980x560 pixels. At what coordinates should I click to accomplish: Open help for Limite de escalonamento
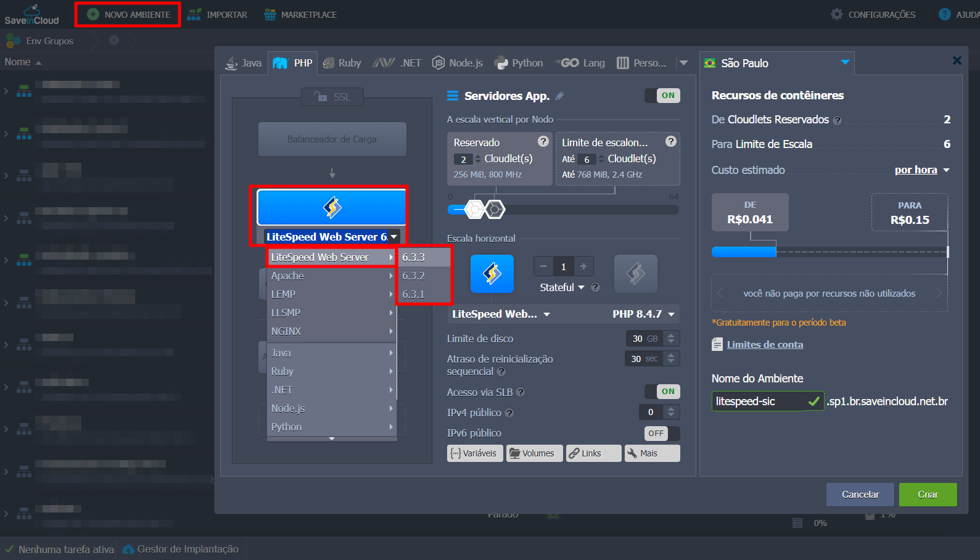pyautogui.click(x=671, y=141)
